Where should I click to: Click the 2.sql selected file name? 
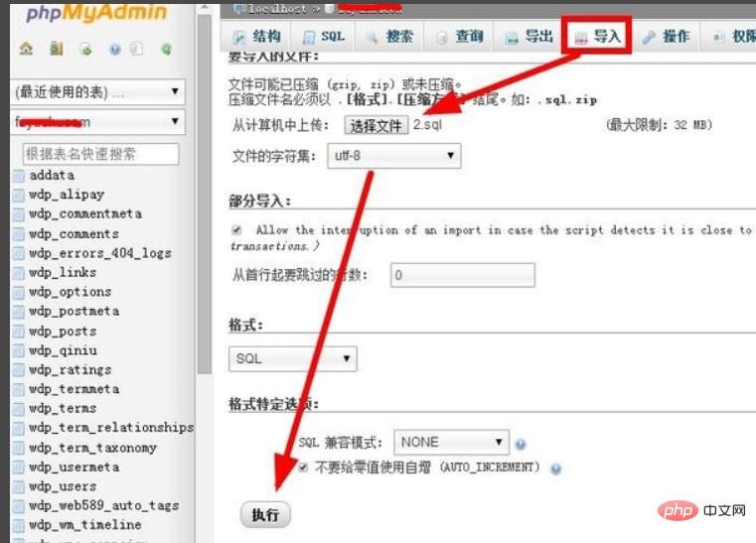coord(427,125)
